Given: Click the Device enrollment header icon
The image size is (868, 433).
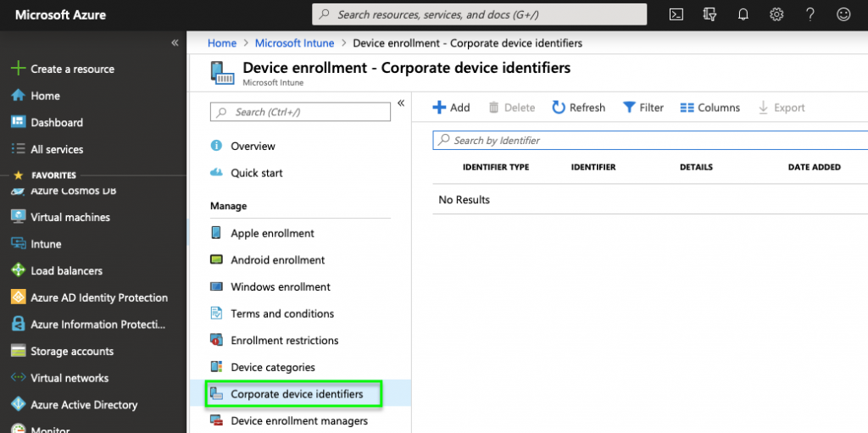Looking at the screenshot, I should (223, 73).
